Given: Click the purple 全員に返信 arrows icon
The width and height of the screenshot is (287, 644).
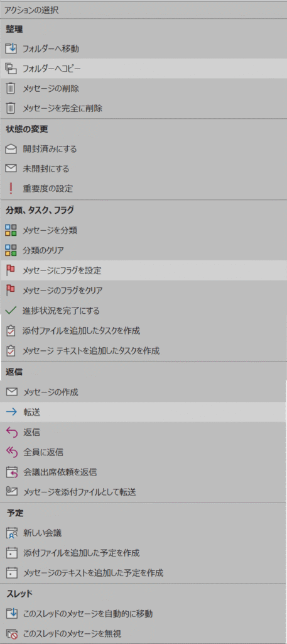Looking at the screenshot, I should click(x=11, y=452).
